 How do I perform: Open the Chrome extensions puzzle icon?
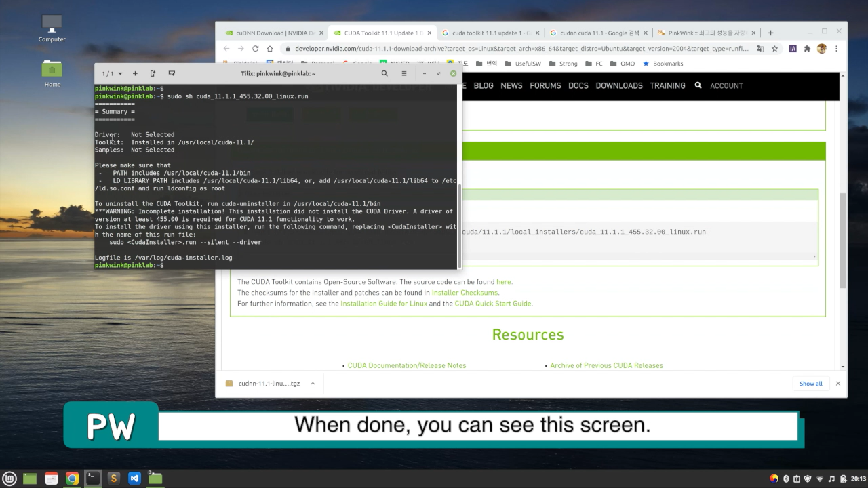(807, 49)
